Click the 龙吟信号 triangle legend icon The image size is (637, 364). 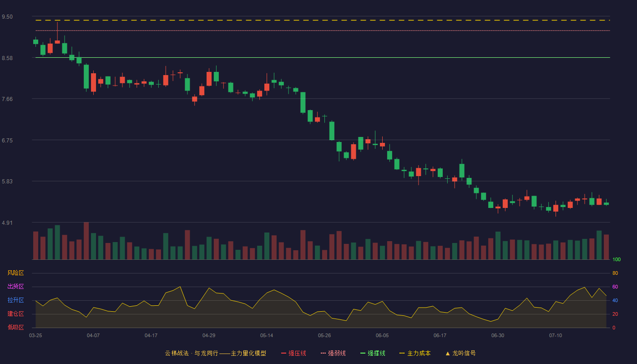(448, 353)
